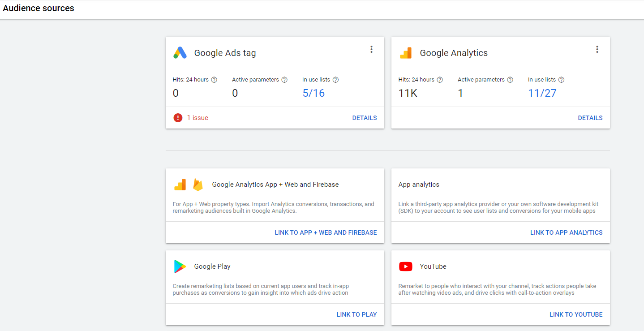Open DETAILS for Google Ads tag
The height and width of the screenshot is (331, 644).
pos(365,118)
